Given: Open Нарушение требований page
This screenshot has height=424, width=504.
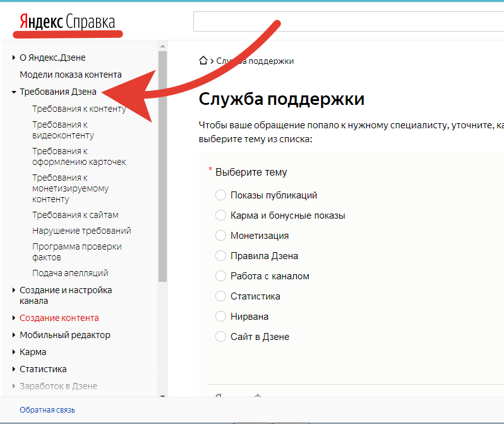Looking at the screenshot, I should click(x=81, y=231).
